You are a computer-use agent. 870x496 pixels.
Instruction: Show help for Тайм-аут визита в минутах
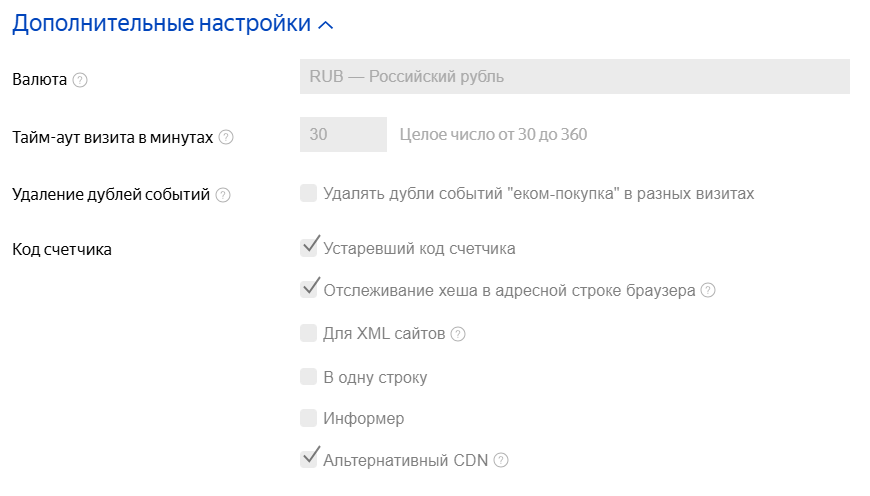coord(226,138)
